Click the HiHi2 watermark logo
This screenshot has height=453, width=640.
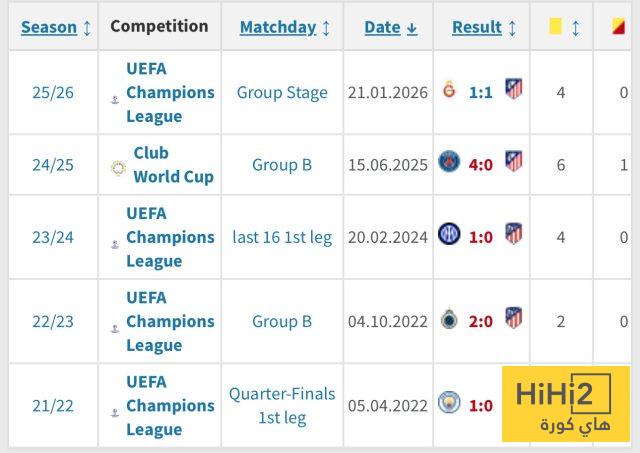pyautogui.click(x=563, y=403)
